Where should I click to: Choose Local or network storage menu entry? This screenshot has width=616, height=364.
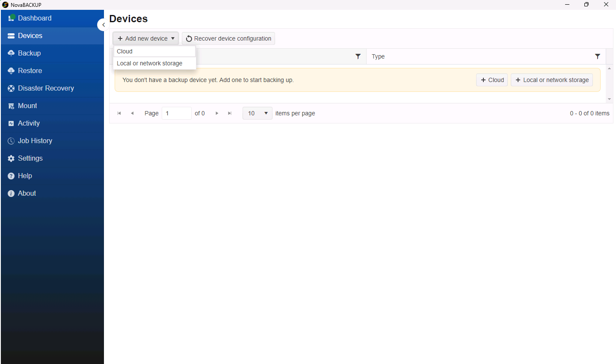pos(154,63)
